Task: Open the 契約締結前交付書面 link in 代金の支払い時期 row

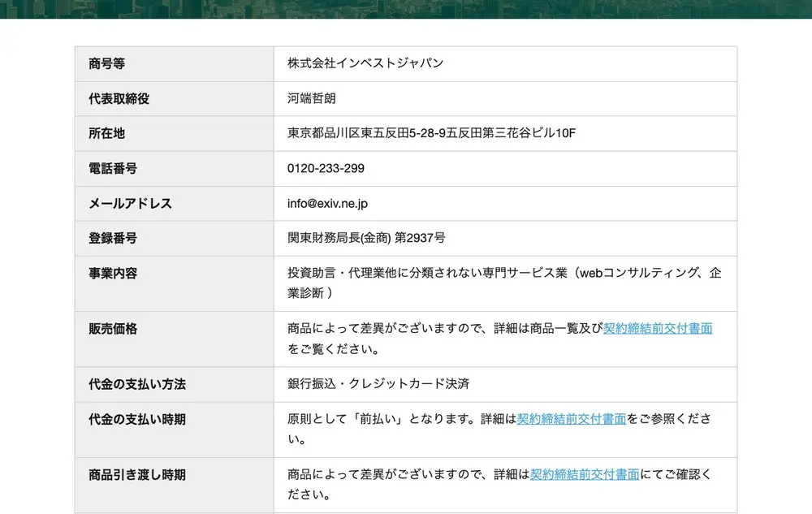Action: click(572, 419)
